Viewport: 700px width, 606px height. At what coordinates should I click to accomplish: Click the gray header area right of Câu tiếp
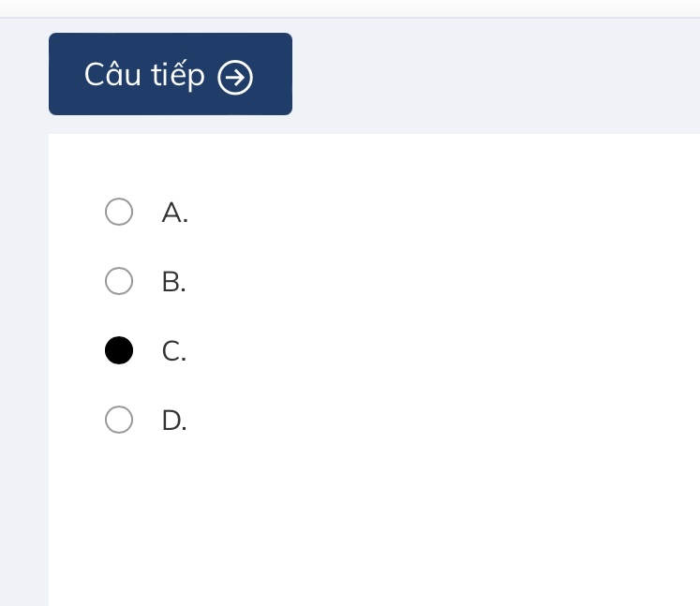point(497,75)
